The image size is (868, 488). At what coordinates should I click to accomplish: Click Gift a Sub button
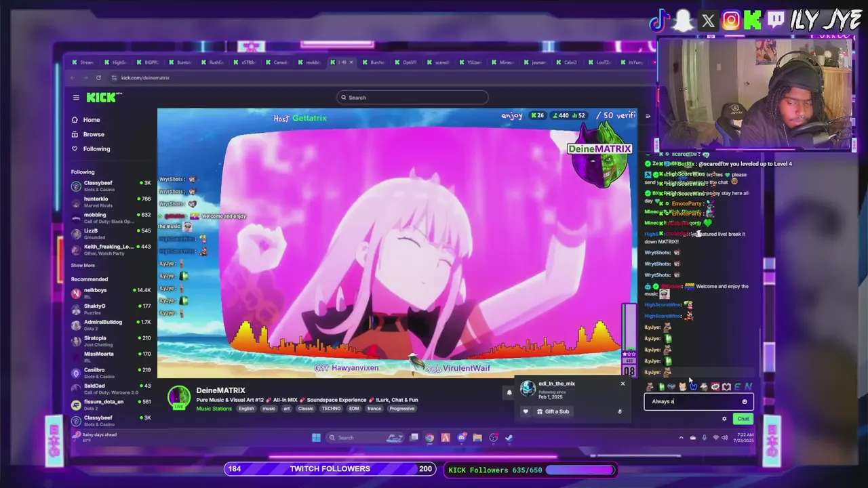pyautogui.click(x=553, y=411)
